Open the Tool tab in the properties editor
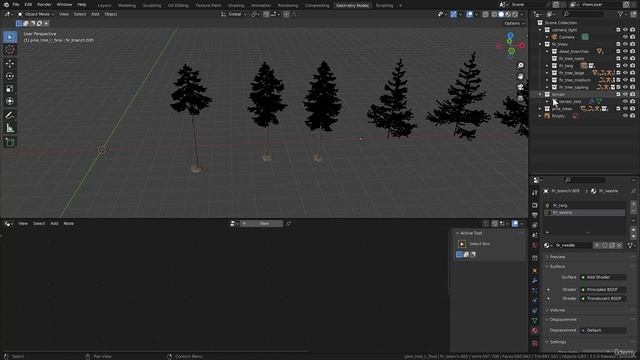This screenshot has height=360, width=640. coord(535,192)
